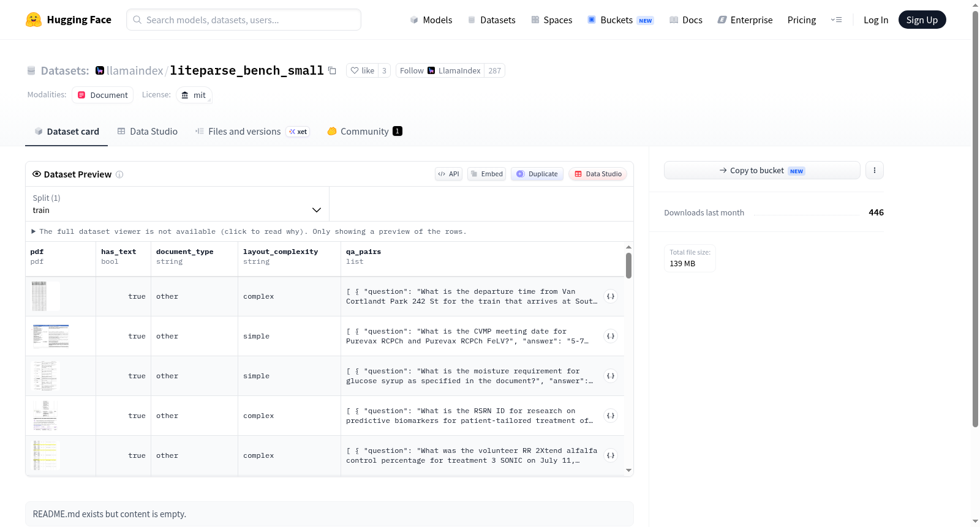Open the Split train dropdown
This screenshot has height=527, width=980.
click(x=177, y=204)
